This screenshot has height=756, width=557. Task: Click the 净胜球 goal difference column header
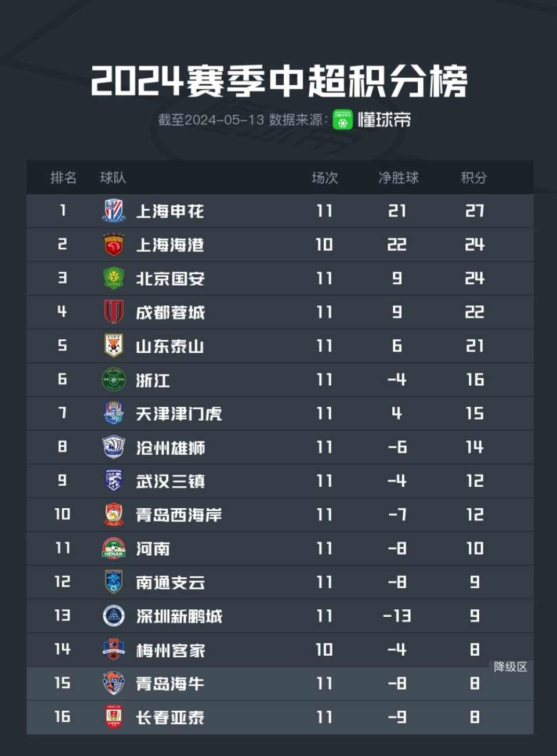[398, 178]
